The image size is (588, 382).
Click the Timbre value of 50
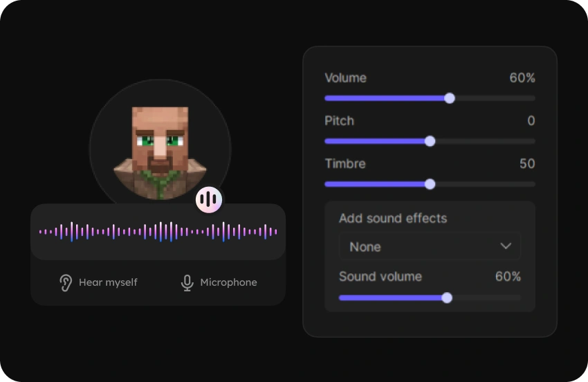(x=527, y=164)
